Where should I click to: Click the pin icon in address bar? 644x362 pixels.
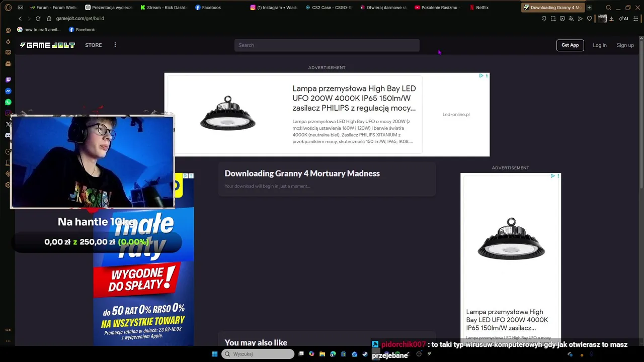[544, 19]
